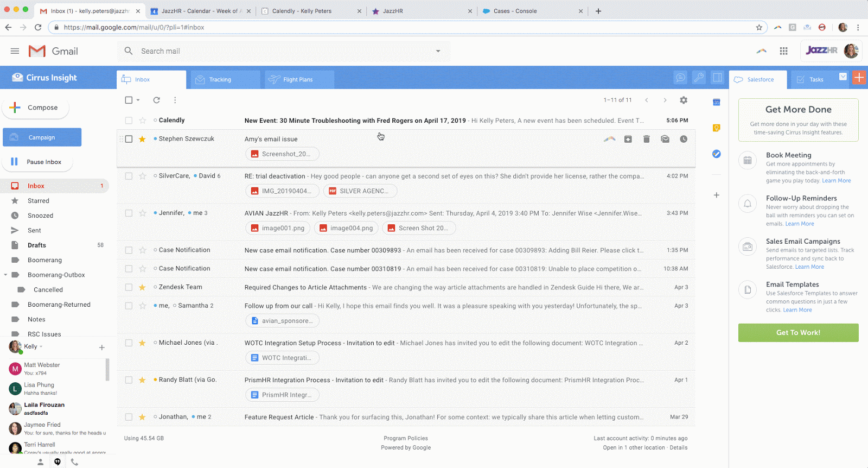Open the Program Policies link
This screenshot has height=468, width=868.
[x=406, y=438]
